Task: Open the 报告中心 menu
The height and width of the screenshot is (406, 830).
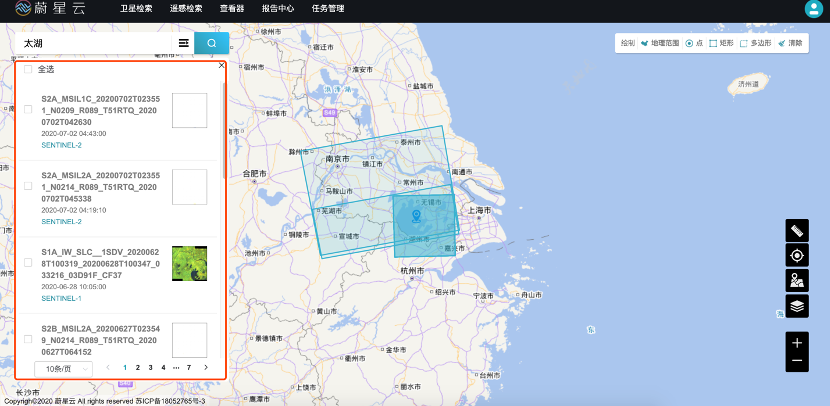Action: [277, 9]
